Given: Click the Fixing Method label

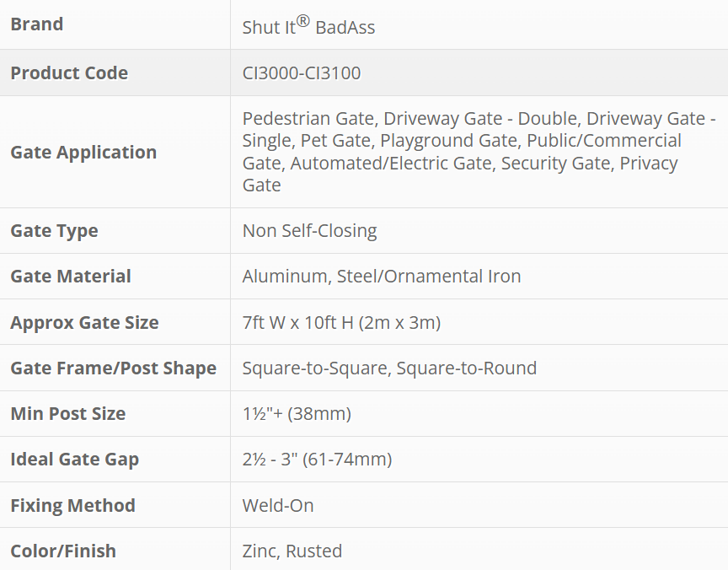Looking at the screenshot, I should (72, 506).
